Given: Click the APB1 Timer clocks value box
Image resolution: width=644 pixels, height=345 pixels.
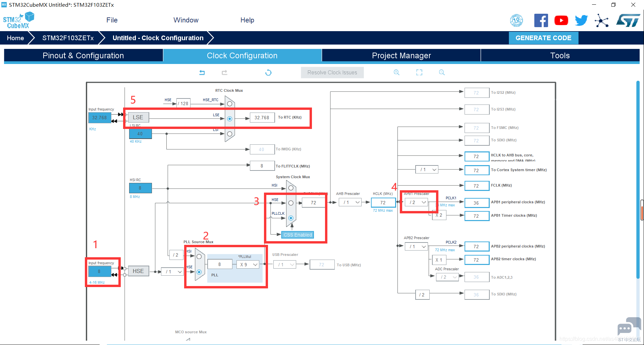Looking at the screenshot, I should coord(477,216).
